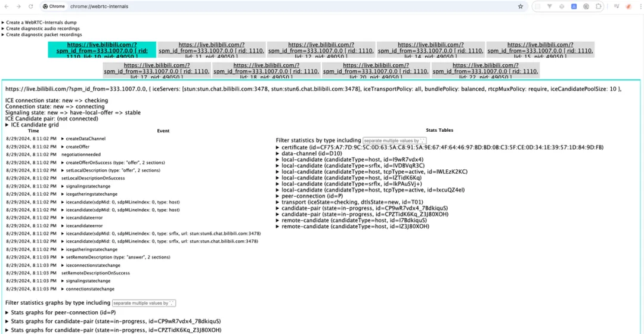Open Chrome's three-dot menu

[x=640, y=7]
